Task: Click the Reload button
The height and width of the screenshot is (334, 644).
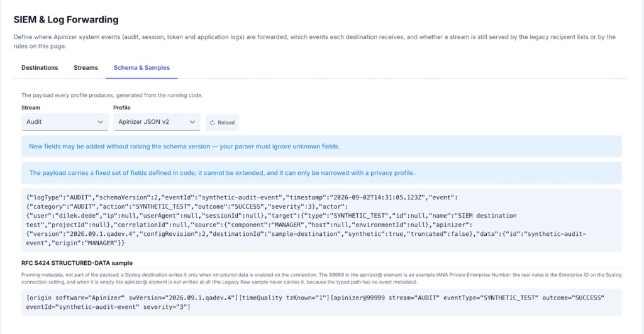Action: coord(222,123)
